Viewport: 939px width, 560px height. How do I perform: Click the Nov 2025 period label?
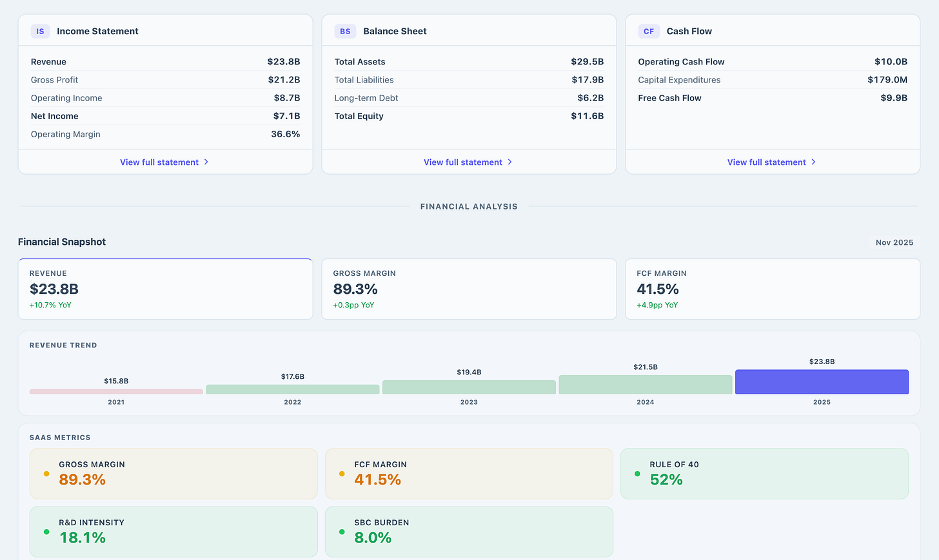[x=895, y=242]
